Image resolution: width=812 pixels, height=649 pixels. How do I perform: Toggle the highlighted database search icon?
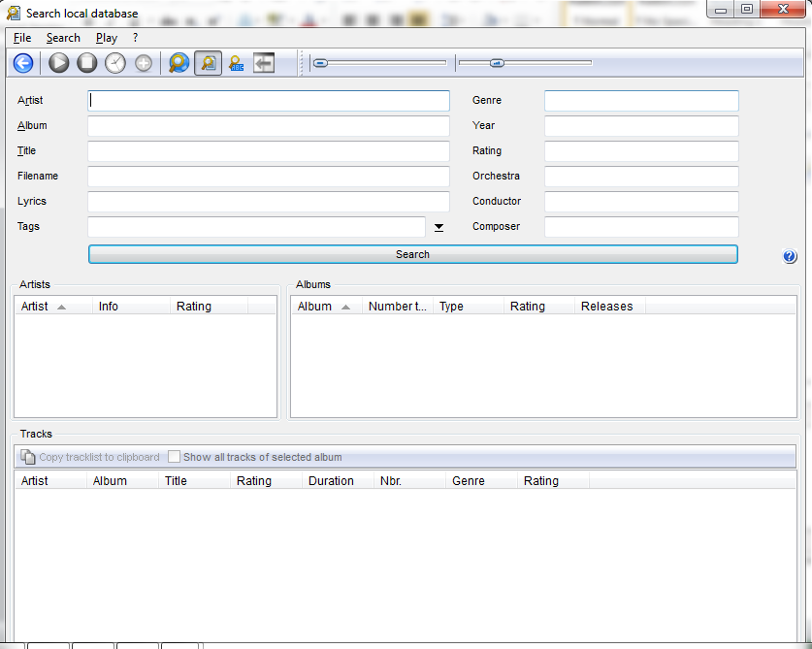[x=208, y=63]
